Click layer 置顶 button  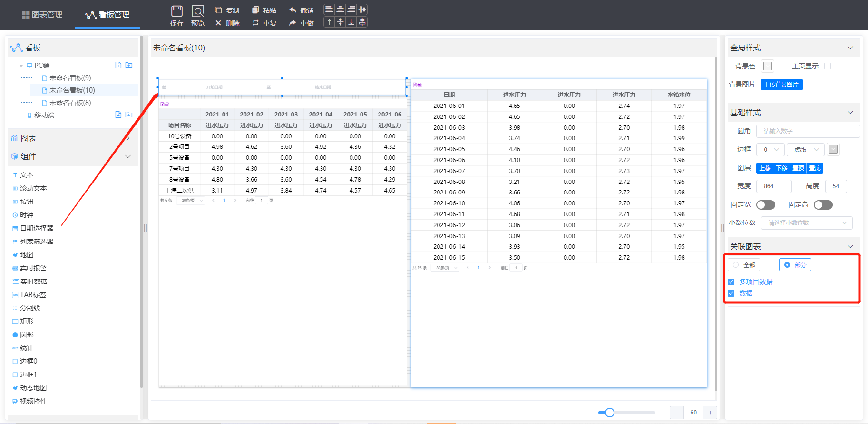pos(799,168)
